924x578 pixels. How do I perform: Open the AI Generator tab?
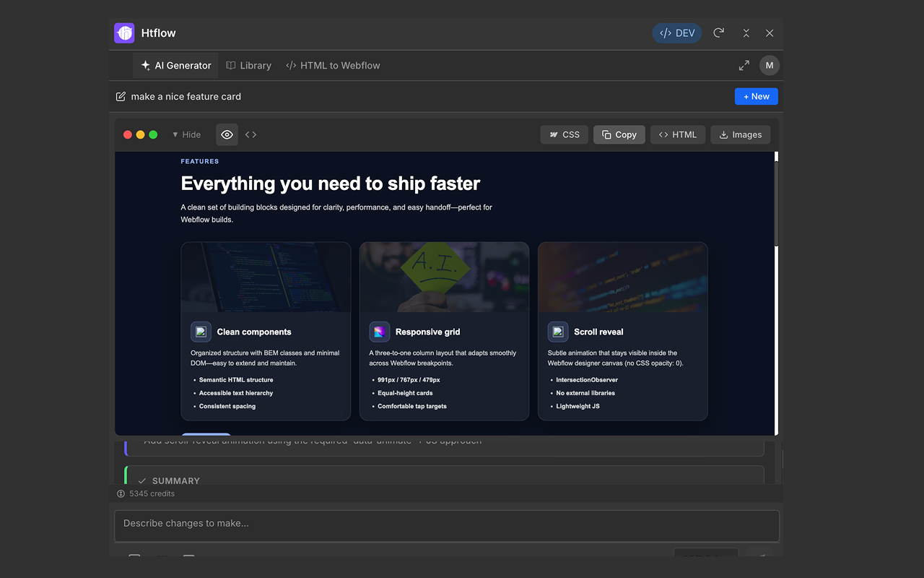coord(176,65)
